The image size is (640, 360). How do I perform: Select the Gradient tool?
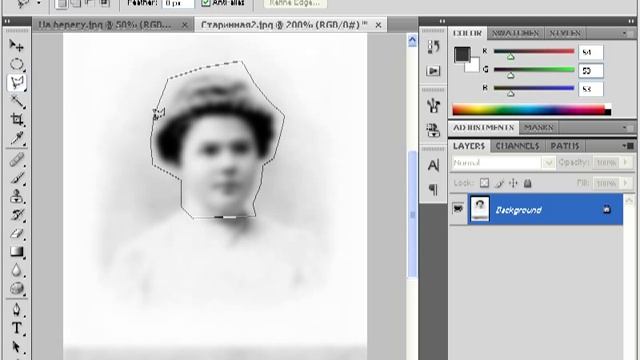point(16,252)
